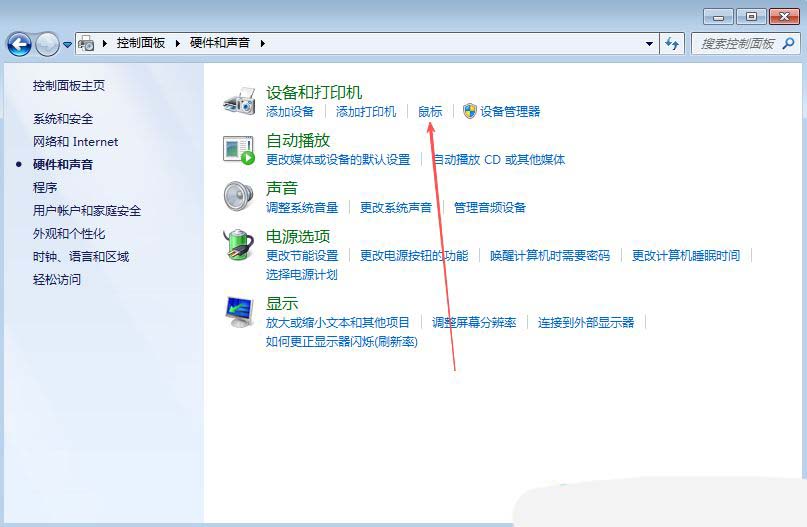Click 更改媒体或设备的默认设置
This screenshot has height=527, width=807.
click(x=338, y=160)
